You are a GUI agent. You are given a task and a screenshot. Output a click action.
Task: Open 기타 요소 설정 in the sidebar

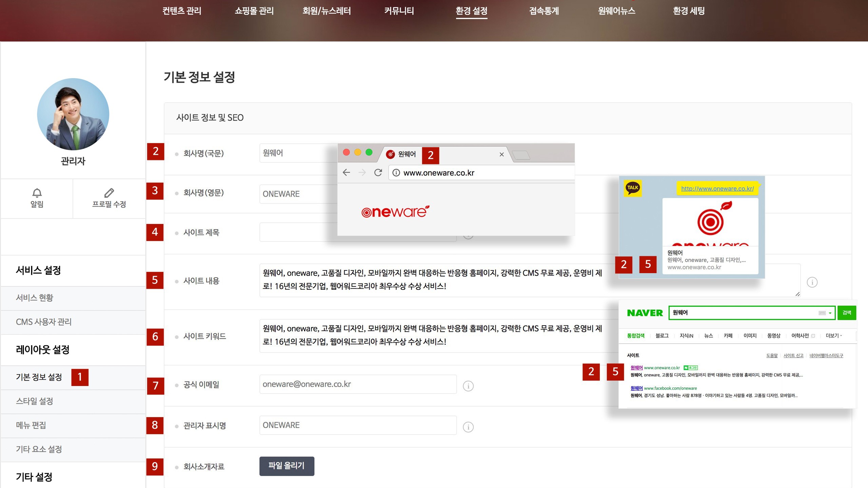73,449
